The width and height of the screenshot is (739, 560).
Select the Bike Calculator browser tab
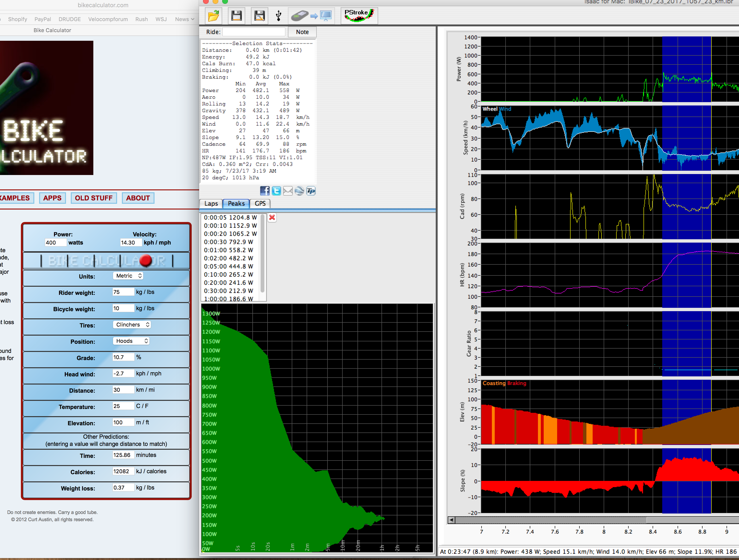(x=53, y=30)
